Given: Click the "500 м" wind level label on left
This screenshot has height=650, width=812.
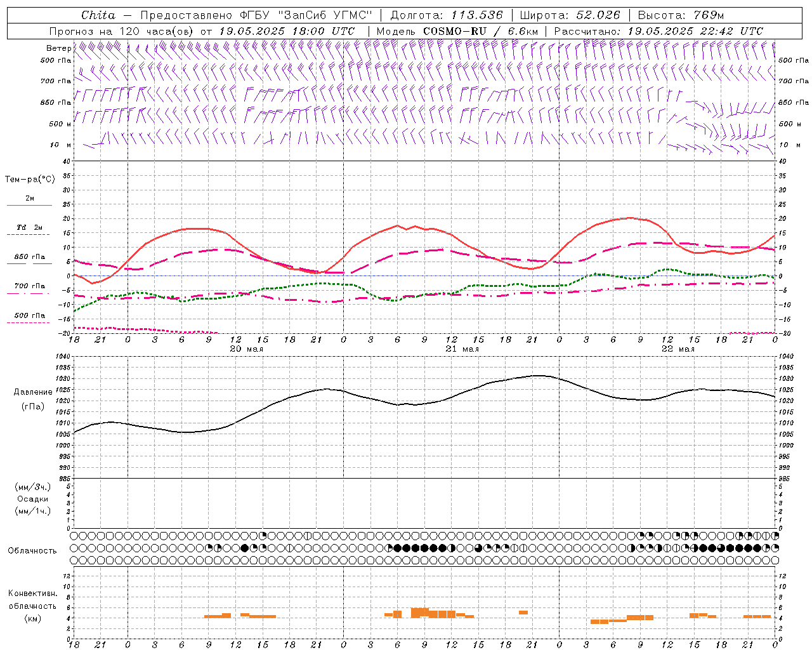Looking at the screenshot, I should (61, 124).
